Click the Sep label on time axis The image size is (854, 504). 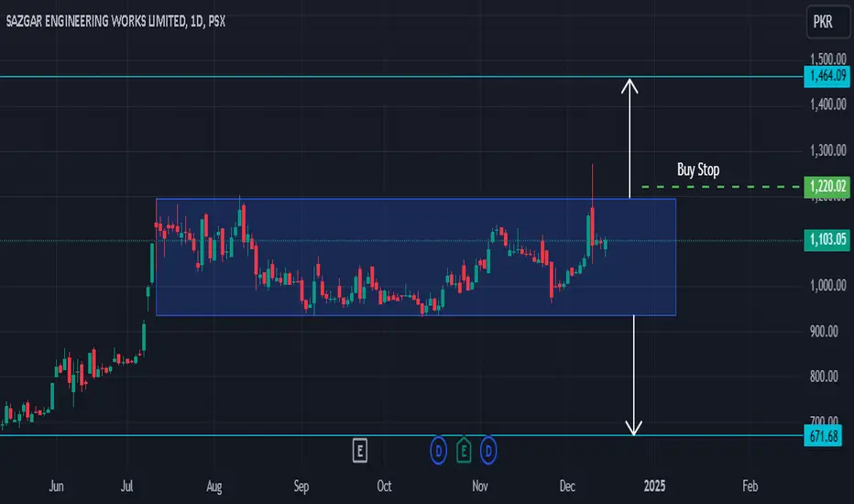click(301, 486)
